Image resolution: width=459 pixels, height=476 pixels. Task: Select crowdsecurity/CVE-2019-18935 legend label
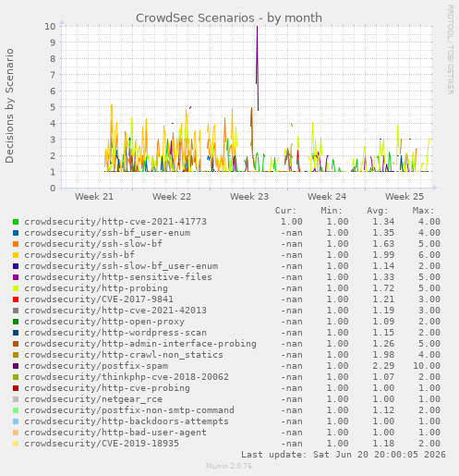[102, 444]
